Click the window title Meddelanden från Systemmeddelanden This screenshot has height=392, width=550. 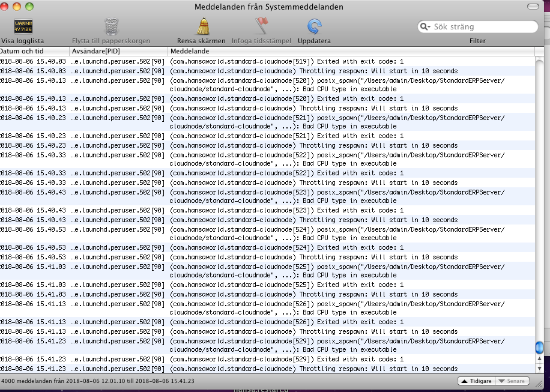268,7
